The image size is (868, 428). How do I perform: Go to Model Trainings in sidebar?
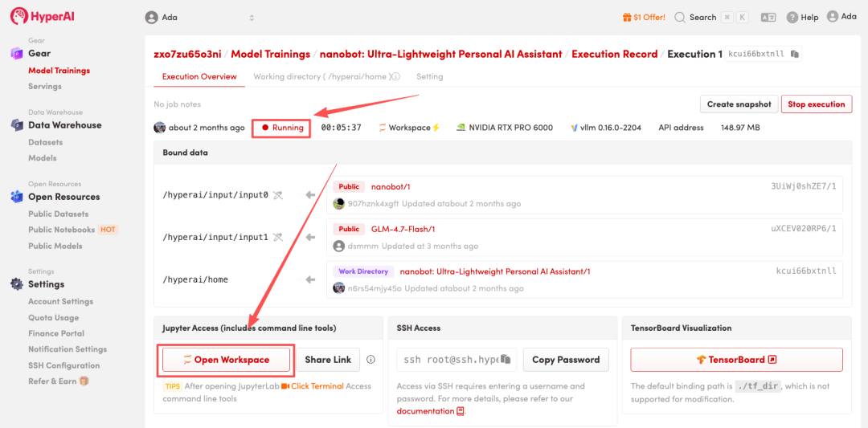59,70
